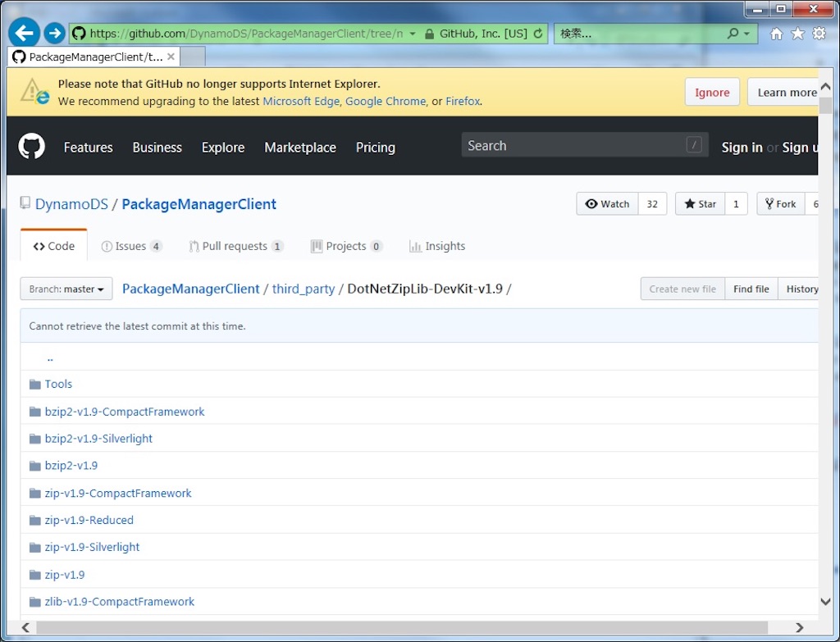The width and height of the screenshot is (840, 642).
Task: Open the browser Home icon
Action: 776,34
